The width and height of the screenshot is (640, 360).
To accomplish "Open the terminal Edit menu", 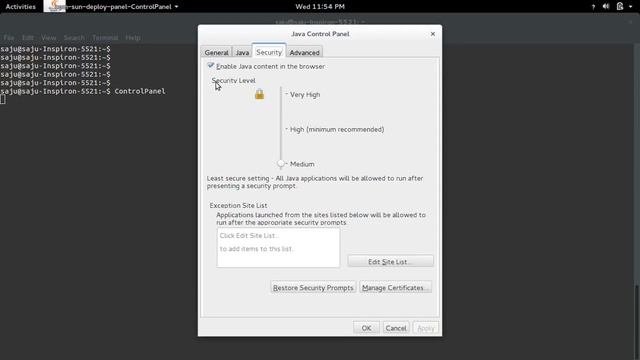I will pos(28,38).
